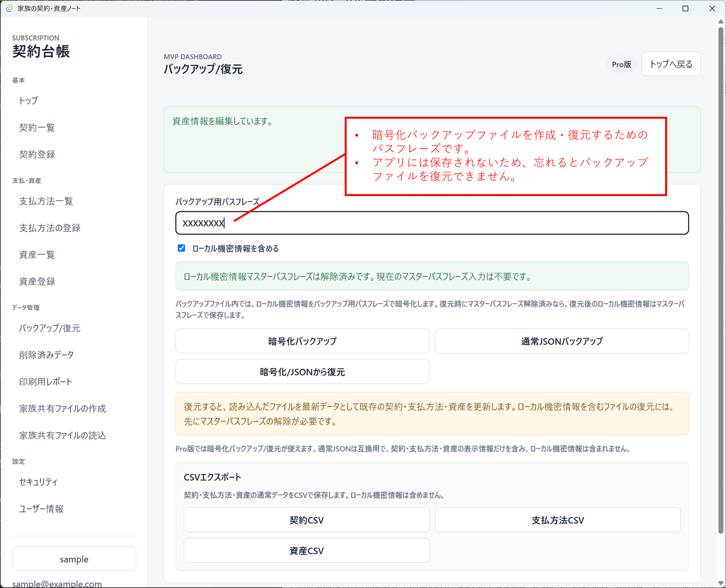Open 印刷用レポート page

[46, 381]
